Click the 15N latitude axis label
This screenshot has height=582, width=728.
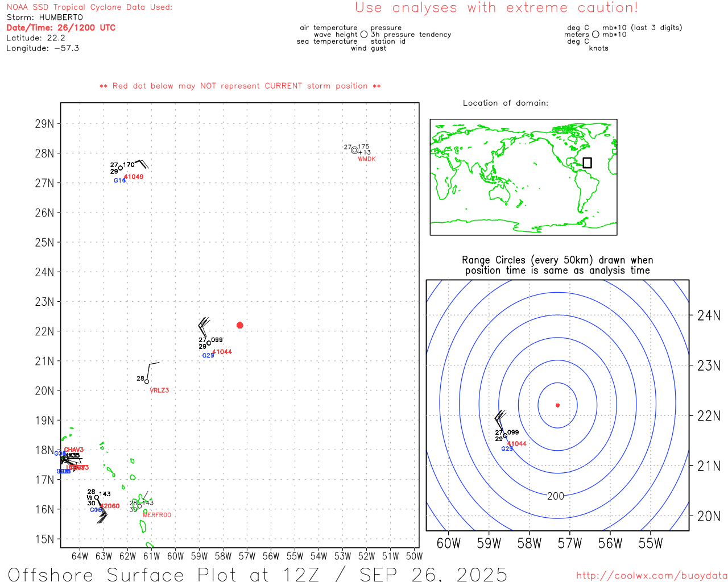[44, 539]
